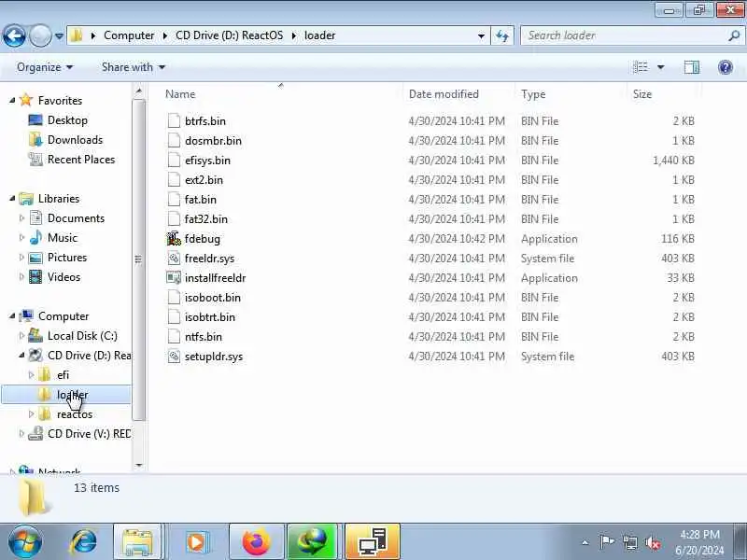Open Action Center flag icon in tray
The width and height of the screenshot is (747, 560).
(x=606, y=542)
